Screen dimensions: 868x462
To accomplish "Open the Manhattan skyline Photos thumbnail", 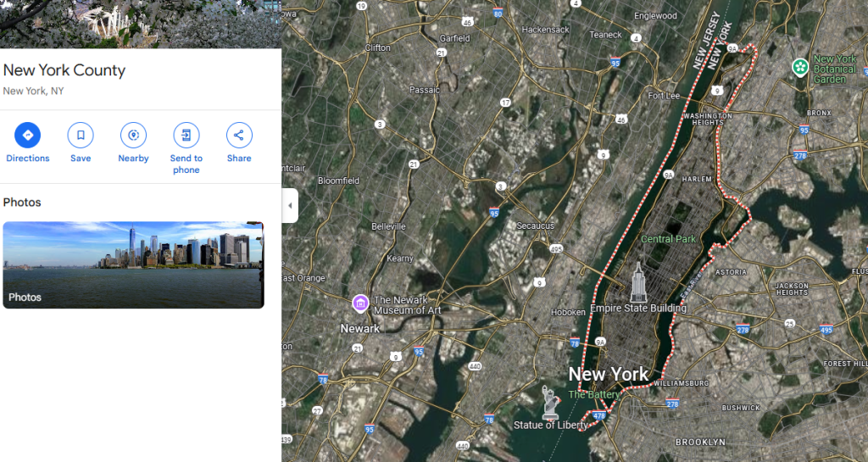I will pos(133,264).
